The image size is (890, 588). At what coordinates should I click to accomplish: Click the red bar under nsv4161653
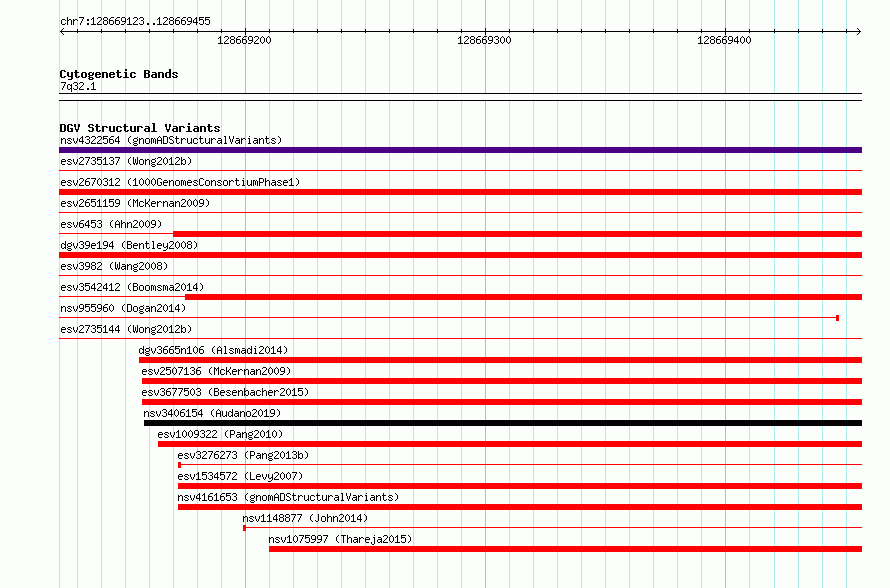tap(520, 507)
